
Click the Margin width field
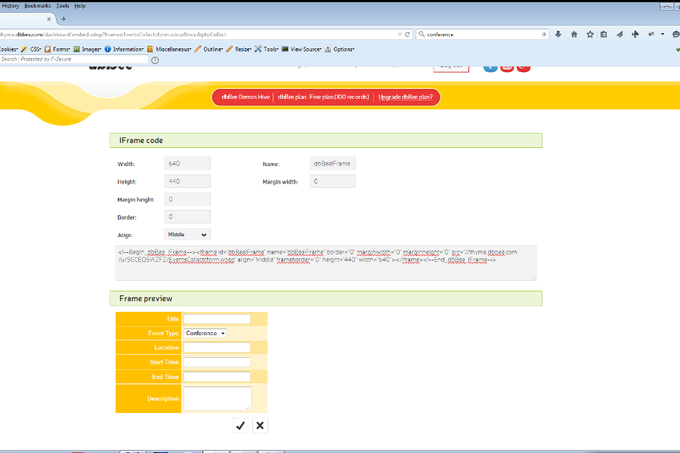pyautogui.click(x=333, y=181)
